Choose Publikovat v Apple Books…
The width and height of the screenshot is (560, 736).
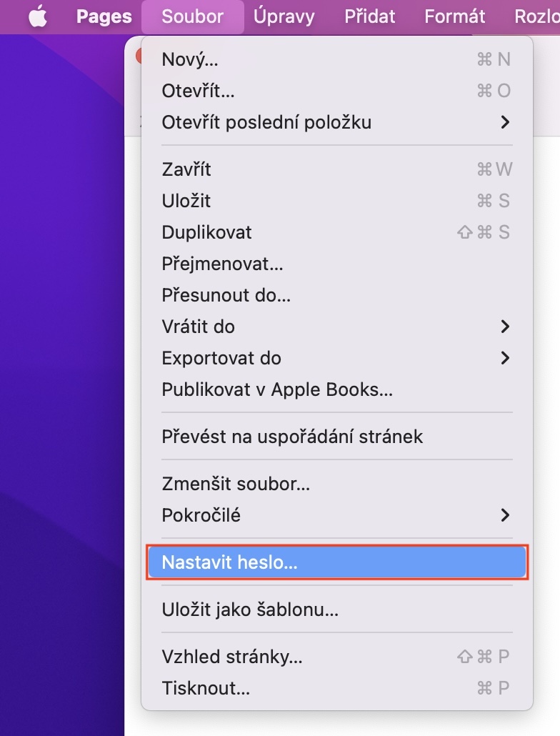(x=277, y=389)
